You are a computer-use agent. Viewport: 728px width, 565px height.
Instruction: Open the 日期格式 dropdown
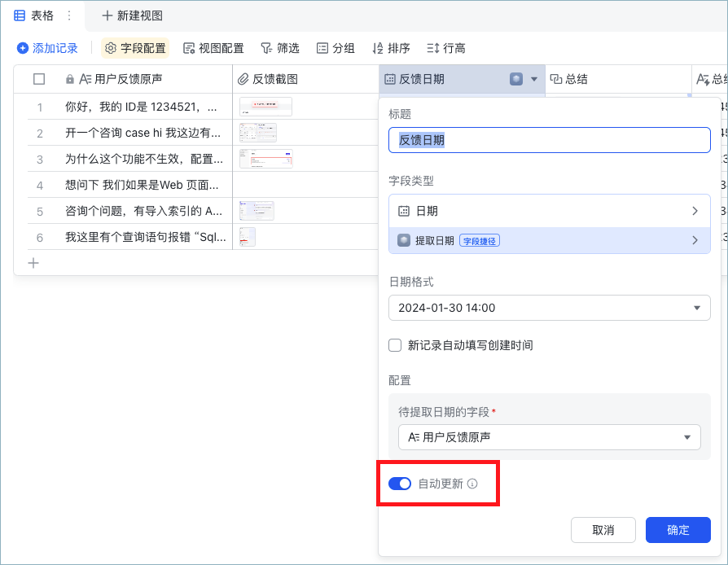pos(549,308)
